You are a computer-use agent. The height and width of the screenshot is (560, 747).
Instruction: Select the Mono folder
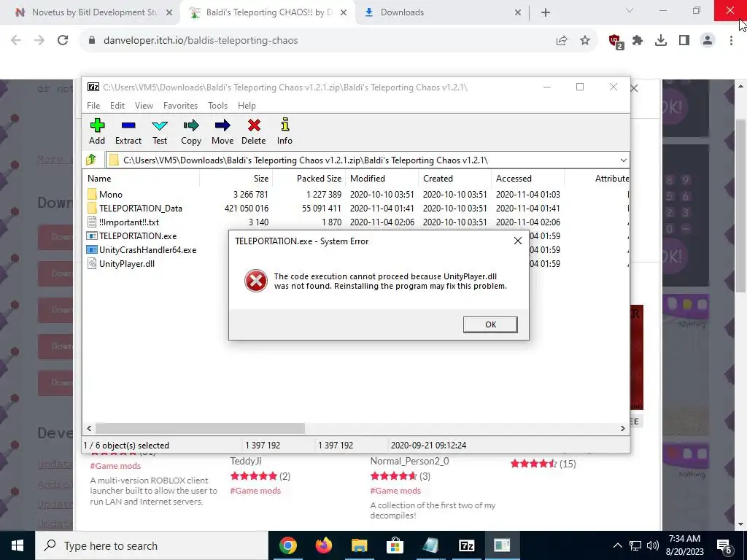pos(111,194)
